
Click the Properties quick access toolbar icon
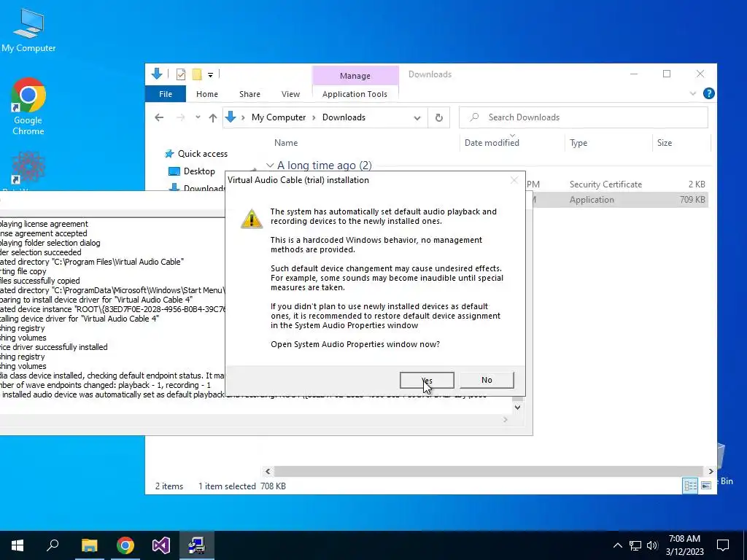tap(181, 74)
